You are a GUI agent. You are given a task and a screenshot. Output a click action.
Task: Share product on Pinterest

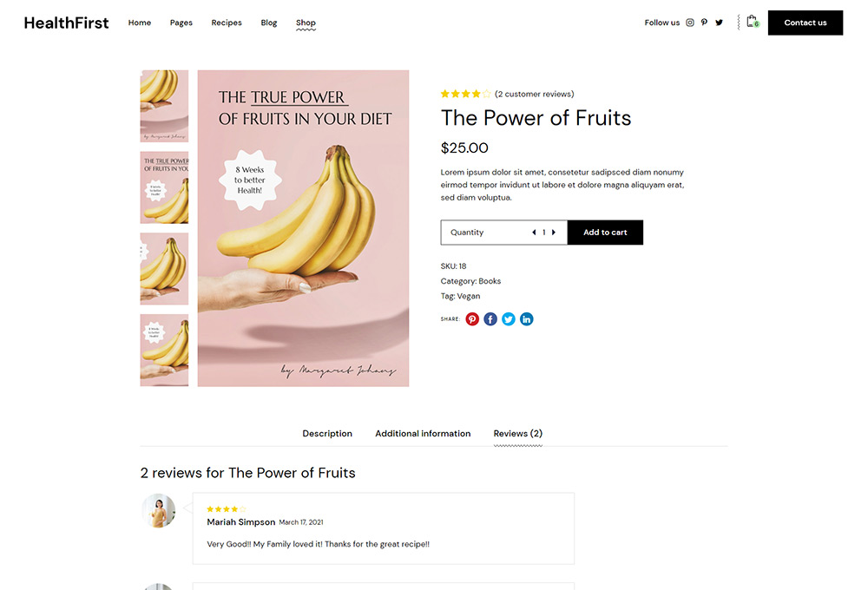[472, 319]
